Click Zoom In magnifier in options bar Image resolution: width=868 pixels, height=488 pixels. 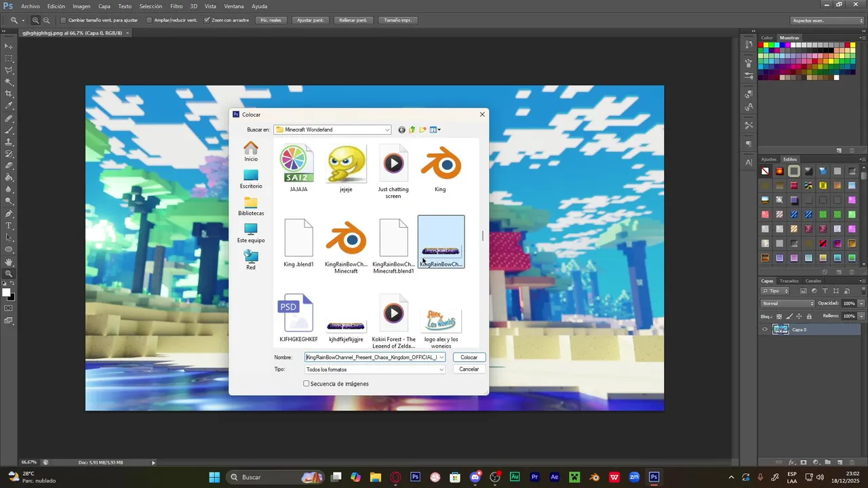35,20
